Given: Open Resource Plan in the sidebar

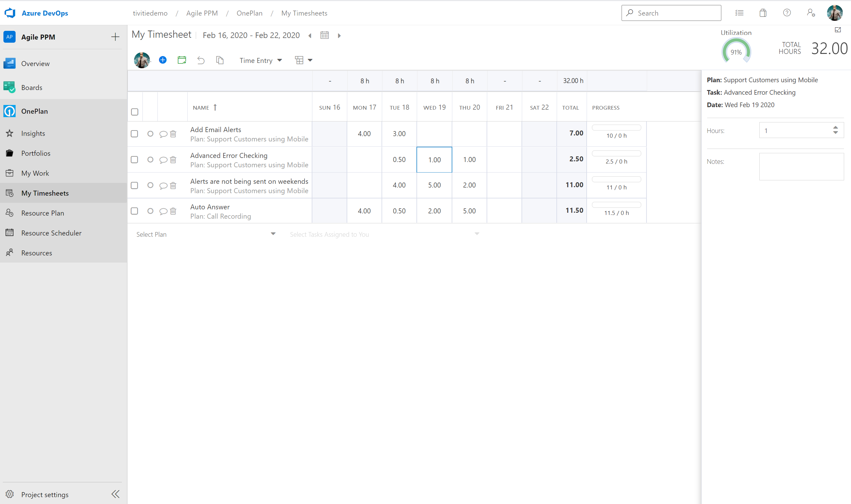Looking at the screenshot, I should tap(64, 213).
